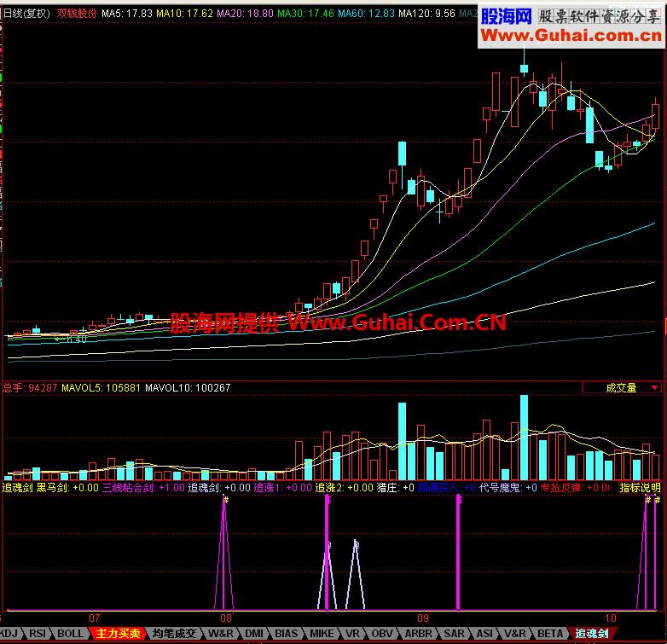Image resolution: width=667 pixels, height=644 pixels.
Task: Click the 代号魔鬼: +0 label
Action: 507,487
